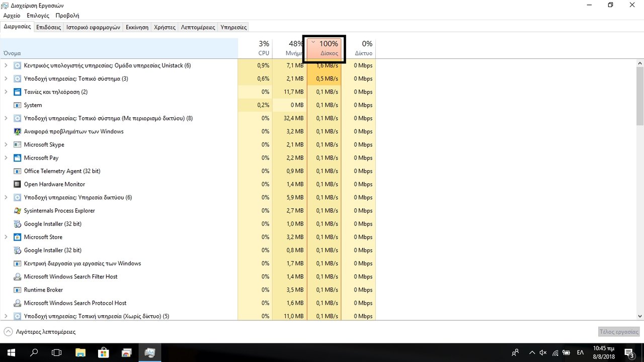This screenshot has height=362, width=644.
Task: Click the Microsoft Pay process icon
Action: 17,158
